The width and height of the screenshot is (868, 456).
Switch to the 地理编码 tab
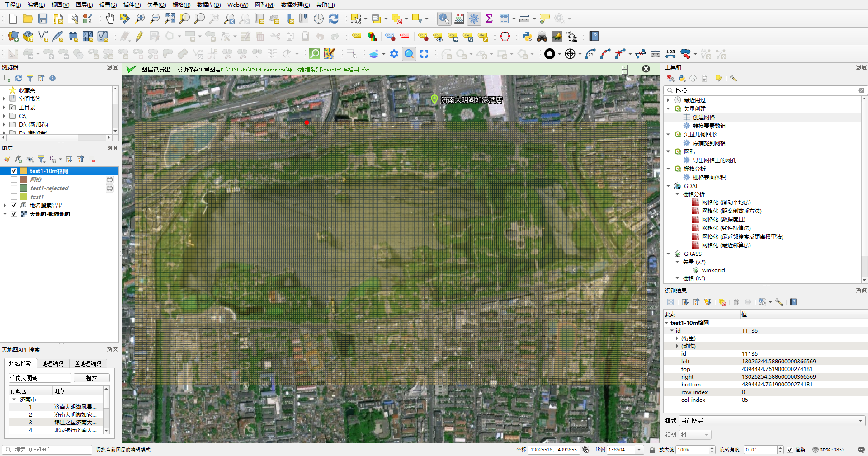[53, 363]
